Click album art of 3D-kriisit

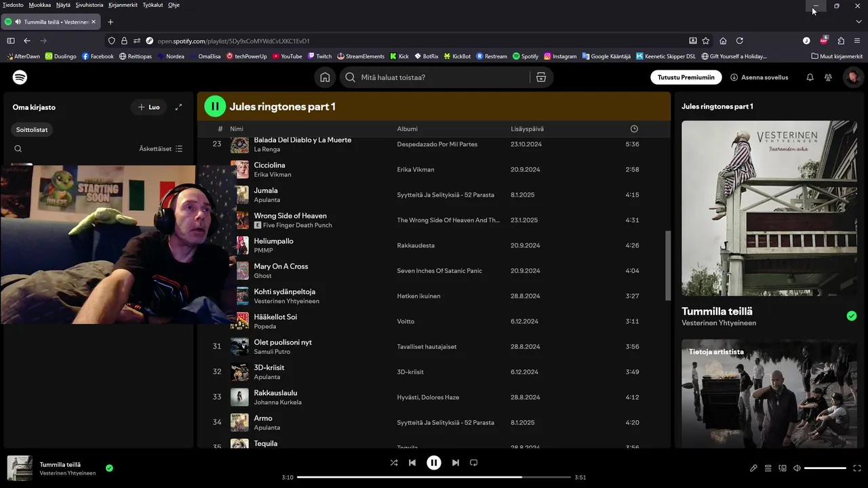[239, 372]
